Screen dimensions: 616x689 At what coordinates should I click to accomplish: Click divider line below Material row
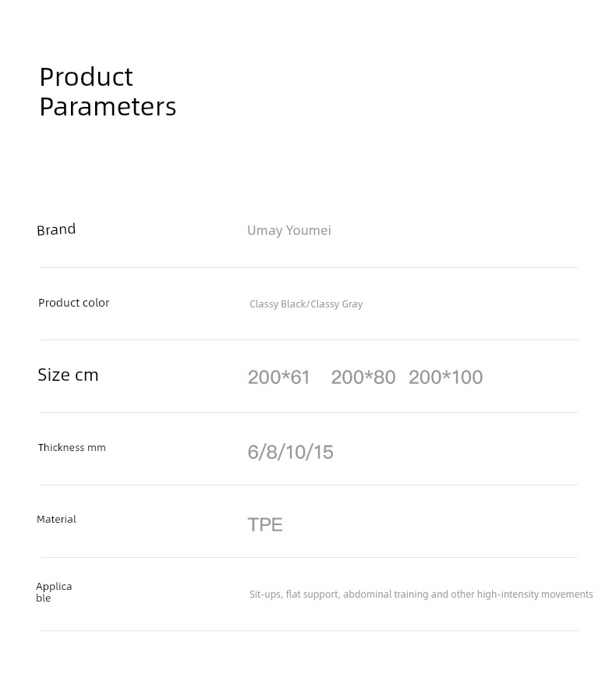[x=309, y=558]
